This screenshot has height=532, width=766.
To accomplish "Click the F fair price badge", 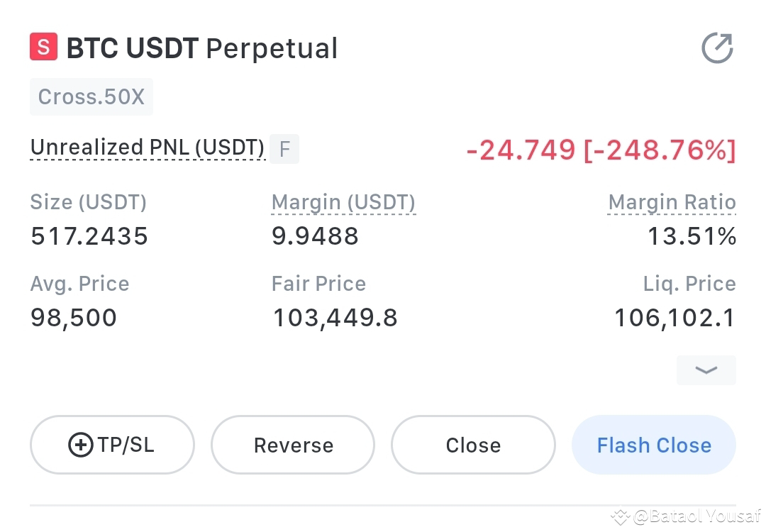I will tap(284, 149).
